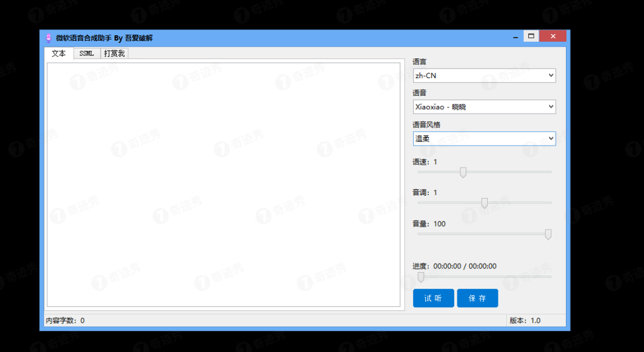Click the 音调 pitch slider handle
The height and width of the screenshot is (352, 644).
484,203
